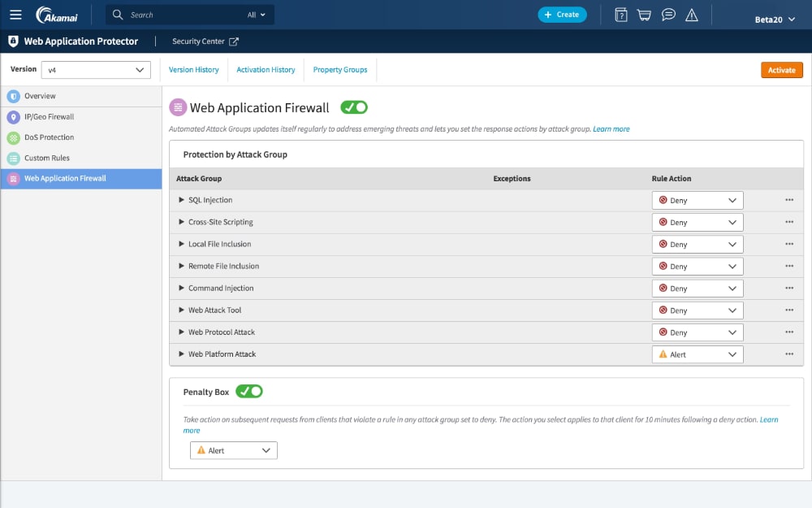
Task: Open Web Protocol Attack rule action dropdown
Action: pyautogui.click(x=697, y=332)
